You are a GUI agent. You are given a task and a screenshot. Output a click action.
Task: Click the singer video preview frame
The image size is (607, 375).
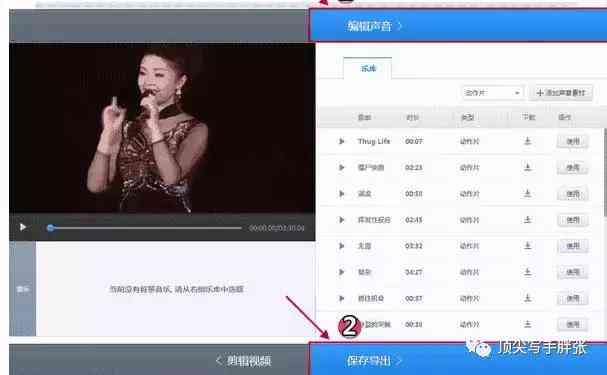point(162,128)
